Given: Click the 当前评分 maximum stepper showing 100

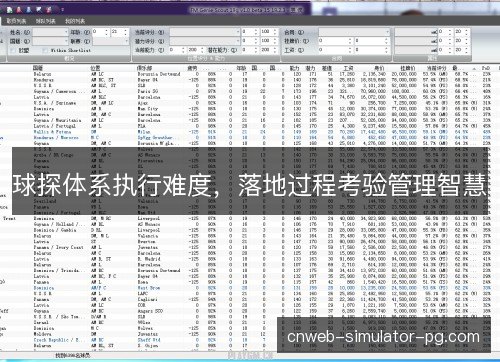Looking at the screenshot, I should (269, 32).
